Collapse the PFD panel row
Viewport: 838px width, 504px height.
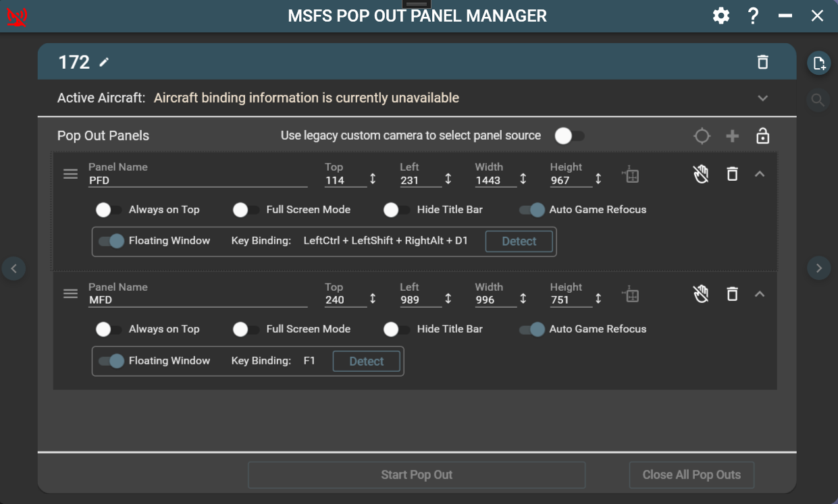[760, 173]
